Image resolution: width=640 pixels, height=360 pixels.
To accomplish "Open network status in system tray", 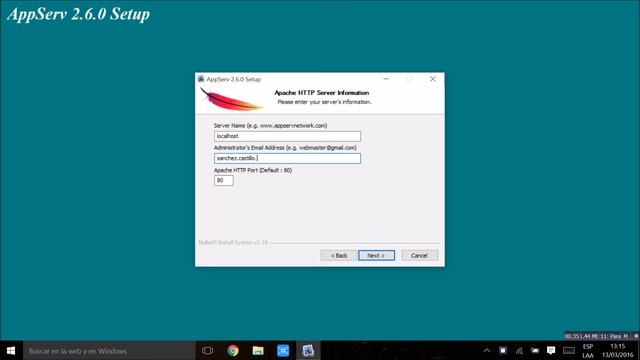I will (519, 351).
